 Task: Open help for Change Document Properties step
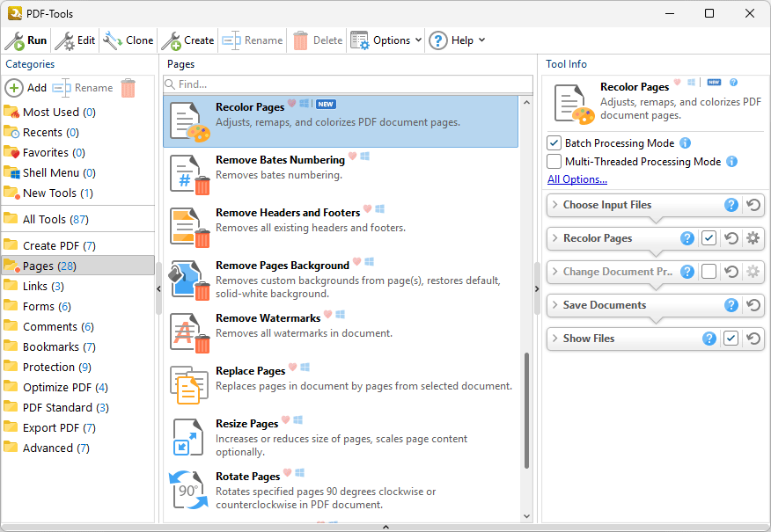pyautogui.click(x=687, y=272)
